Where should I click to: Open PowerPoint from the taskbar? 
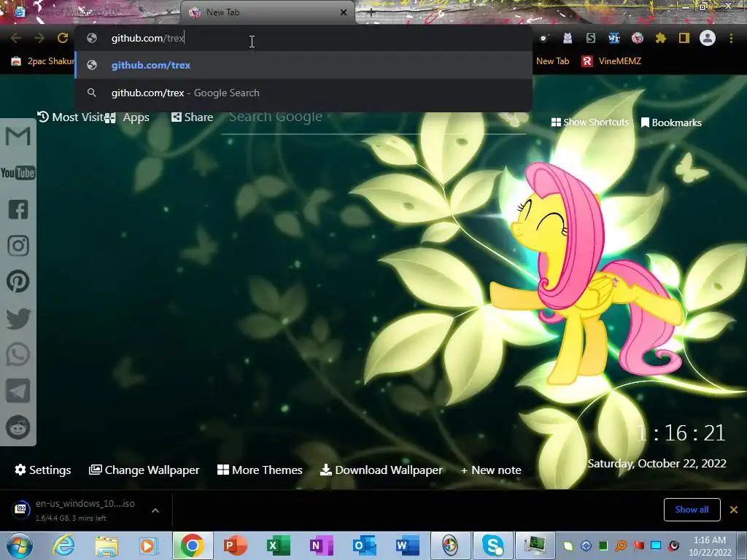(236, 545)
